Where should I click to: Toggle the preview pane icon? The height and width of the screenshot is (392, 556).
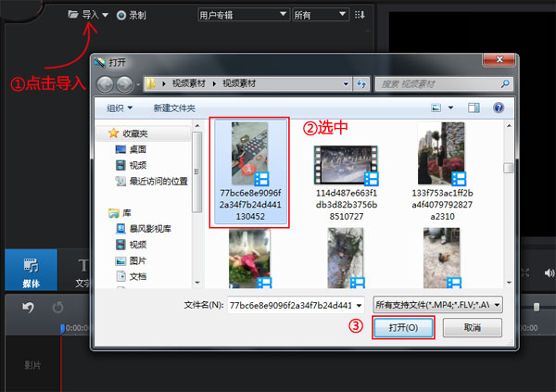[x=474, y=107]
